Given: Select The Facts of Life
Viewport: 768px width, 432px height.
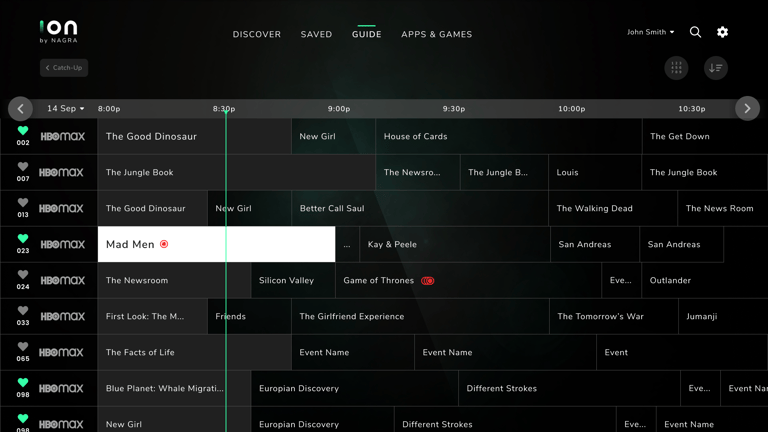Looking at the screenshot, I should point(194,353).
